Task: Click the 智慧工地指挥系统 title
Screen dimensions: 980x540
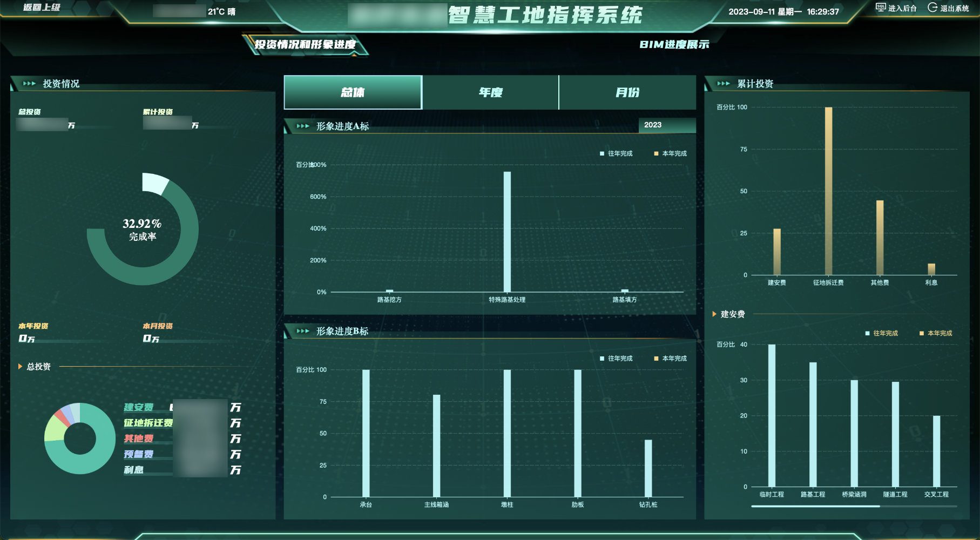Action: (x=545, y=15)
